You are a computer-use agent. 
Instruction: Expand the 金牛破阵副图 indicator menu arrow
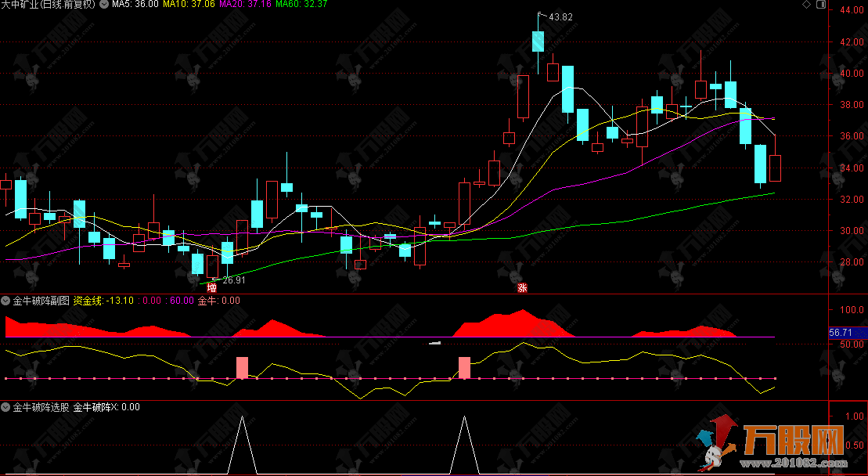[6, 301]
